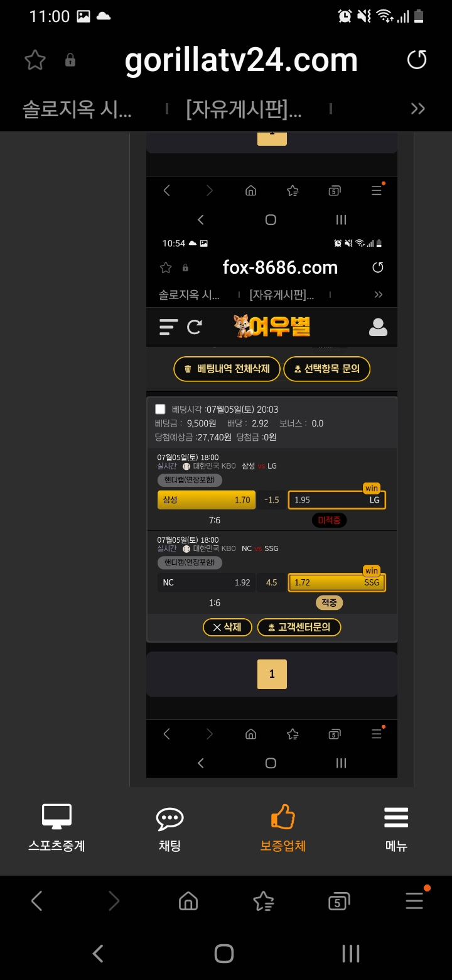This screenshot has height=980, width=452.
Task: Click the 고객센터문의 button
Action: point(299,627)
